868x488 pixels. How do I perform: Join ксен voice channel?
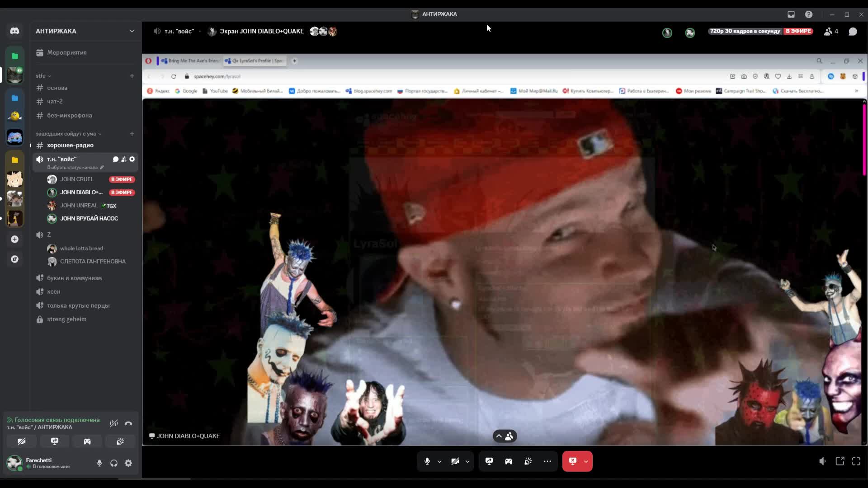pos(85,291)
